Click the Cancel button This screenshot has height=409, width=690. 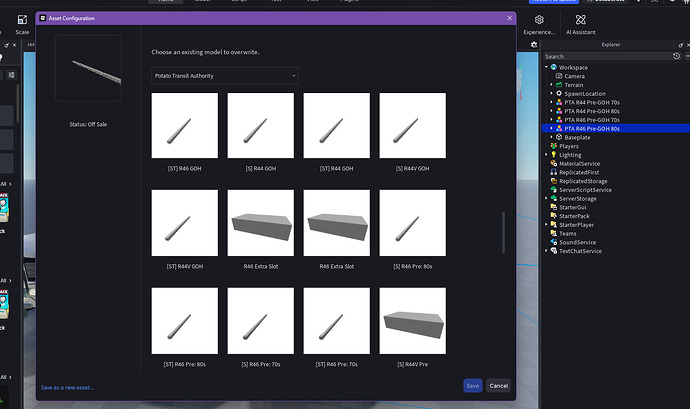point(499,386)
